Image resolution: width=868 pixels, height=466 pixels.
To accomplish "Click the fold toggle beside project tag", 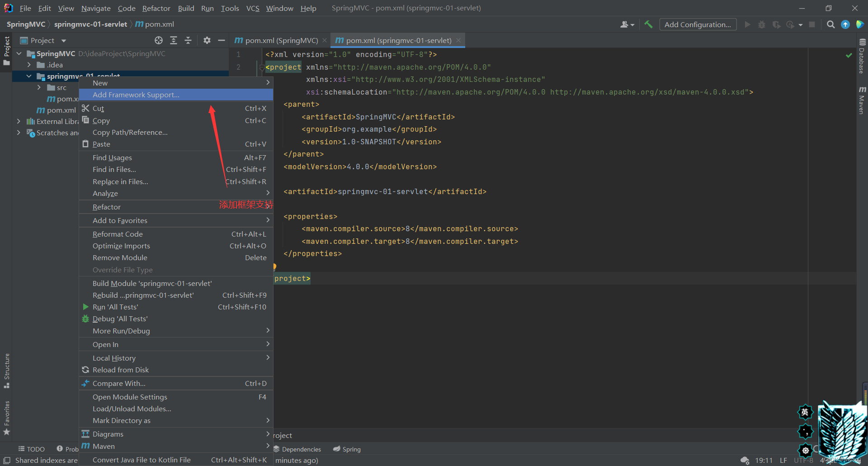I will pyautogui.click(x=261, y=67).
